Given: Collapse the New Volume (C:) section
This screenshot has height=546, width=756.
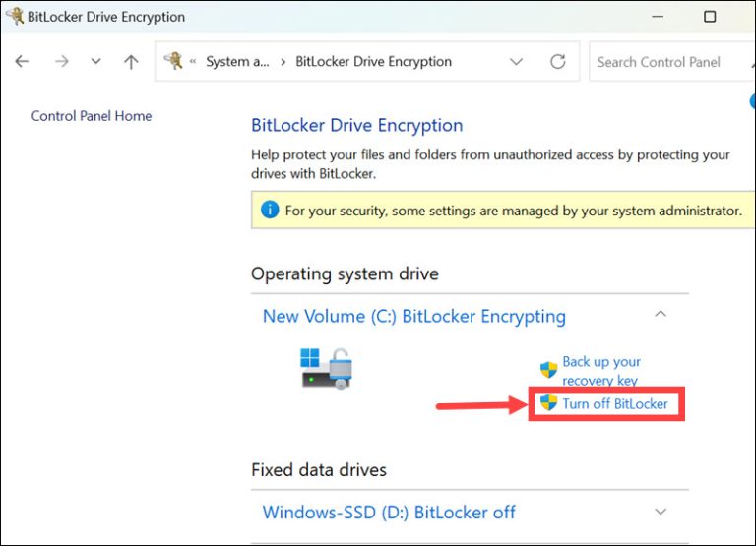Looking at the screenshot, I should pos(661,314).
